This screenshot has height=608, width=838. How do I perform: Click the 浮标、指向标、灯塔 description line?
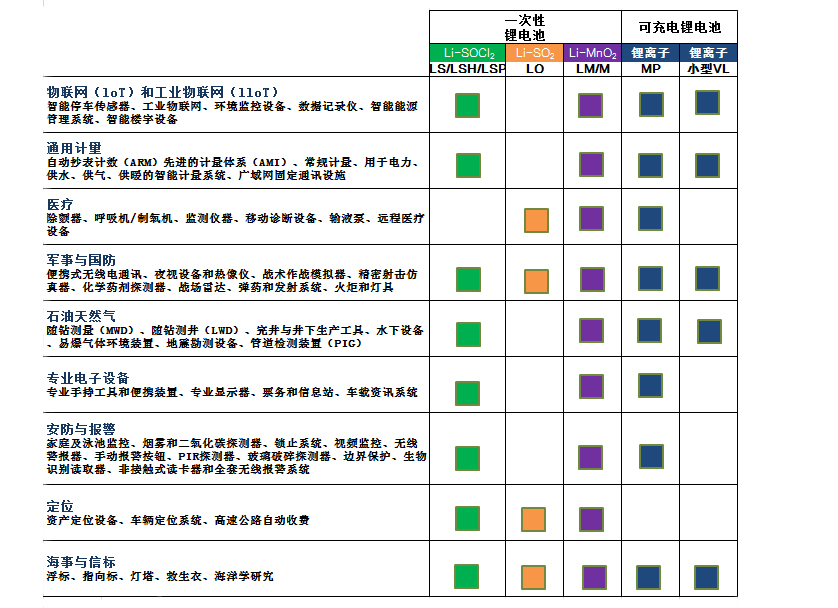(x=160, y=576)
